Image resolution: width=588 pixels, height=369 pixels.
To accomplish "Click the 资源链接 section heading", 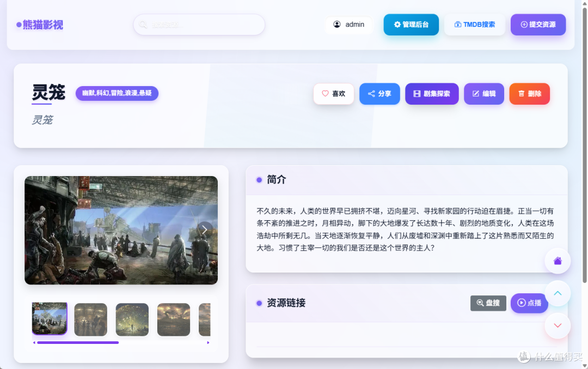I will [286, 303].
